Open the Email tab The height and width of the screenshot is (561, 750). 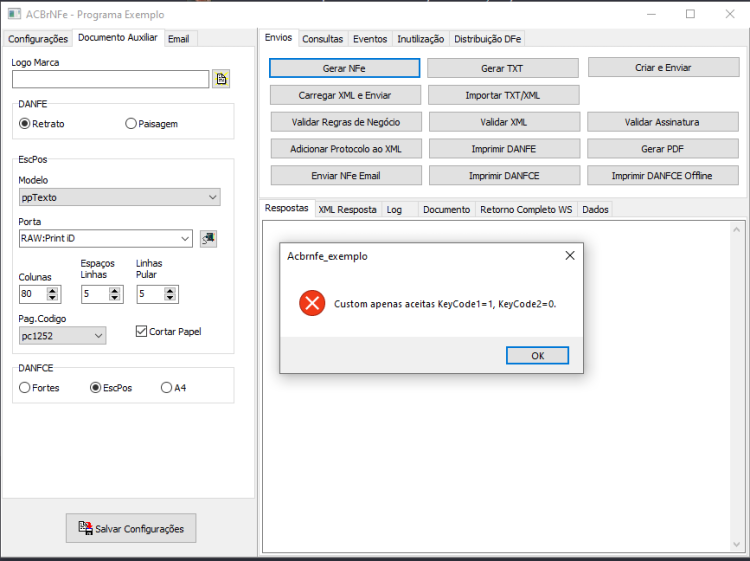pyautogui.click(x=178, y=39)
